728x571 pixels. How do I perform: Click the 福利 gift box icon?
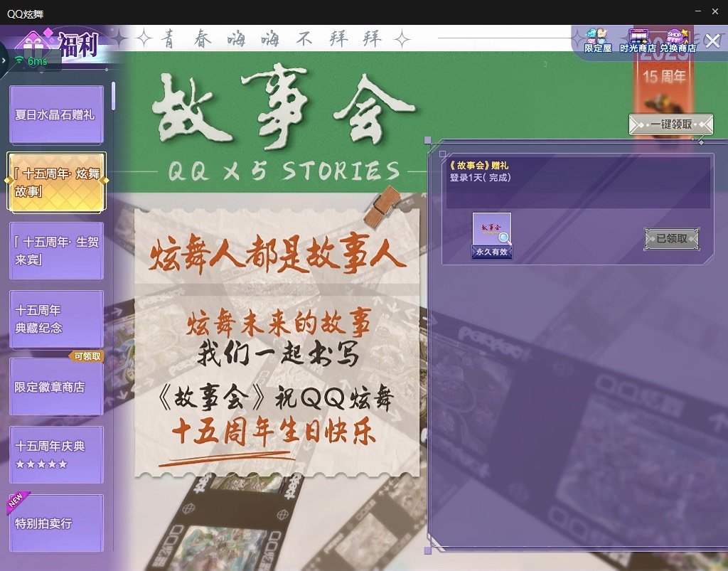point(33,46)
